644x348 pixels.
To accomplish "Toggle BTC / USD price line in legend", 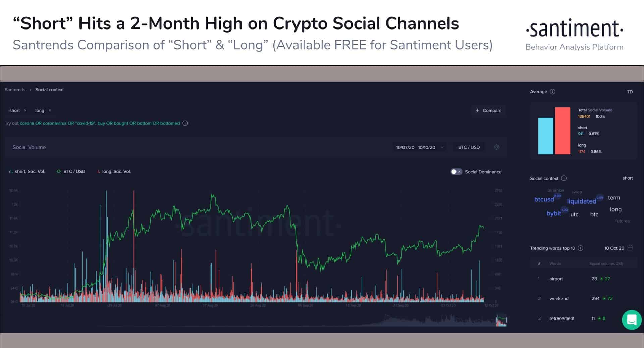I will [x=71, y=171].
